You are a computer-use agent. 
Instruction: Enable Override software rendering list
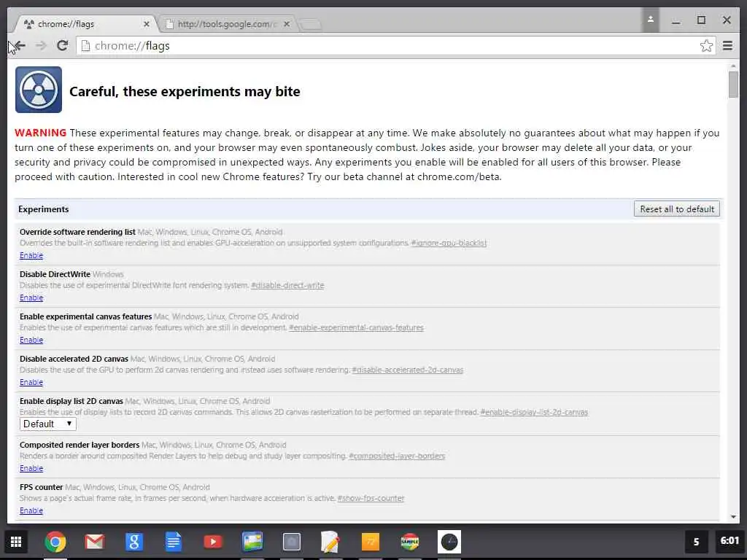click(x=31, y=256)
